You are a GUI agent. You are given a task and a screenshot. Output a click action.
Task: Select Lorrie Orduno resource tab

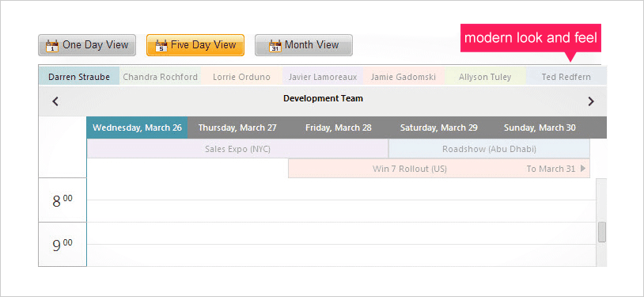pos(241,77)
